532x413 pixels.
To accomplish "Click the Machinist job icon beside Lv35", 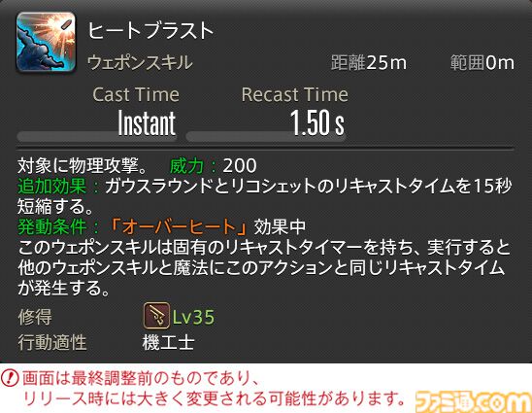I will tap(156, 316).
